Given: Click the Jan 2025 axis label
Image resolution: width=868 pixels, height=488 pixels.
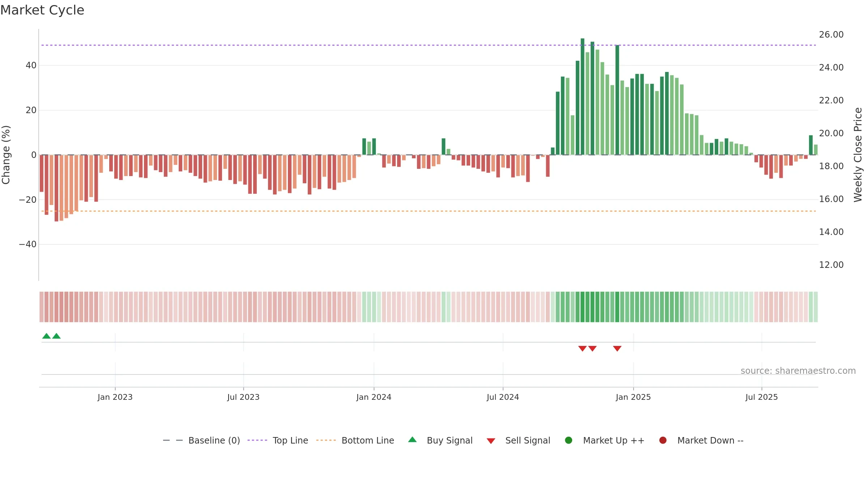Looking at the screenshot, I should coord(633,397).
